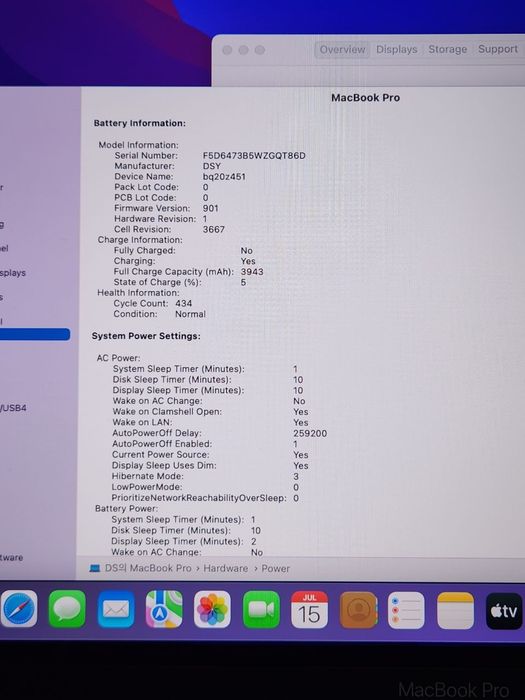Open Maps from the Dock

pyautogui.click(x=164, y=609)
